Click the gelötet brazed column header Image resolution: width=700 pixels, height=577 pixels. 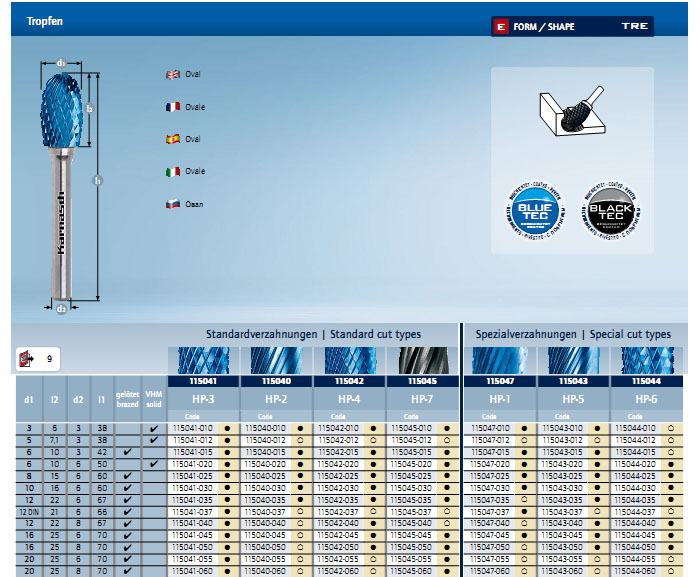pos(127,399)
